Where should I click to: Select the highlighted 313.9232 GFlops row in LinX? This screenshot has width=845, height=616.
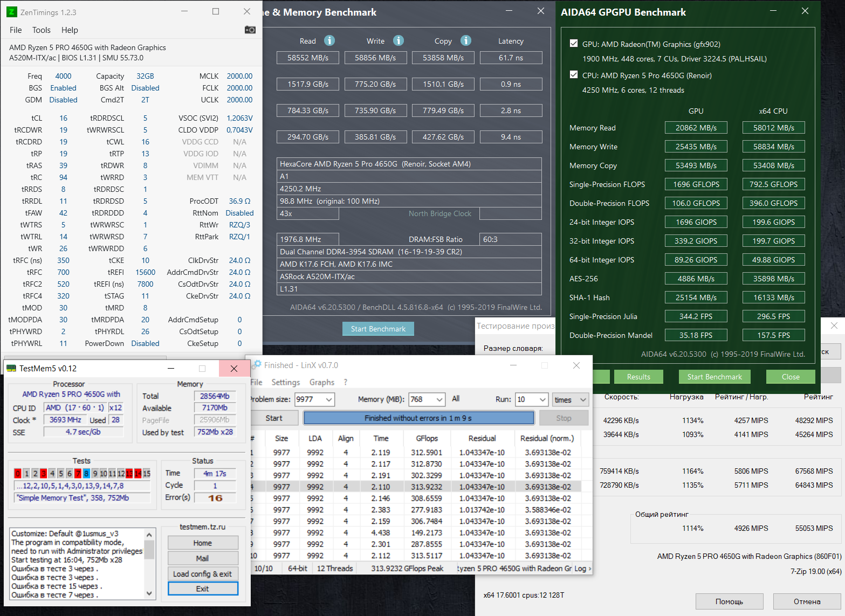pos(416,487)
